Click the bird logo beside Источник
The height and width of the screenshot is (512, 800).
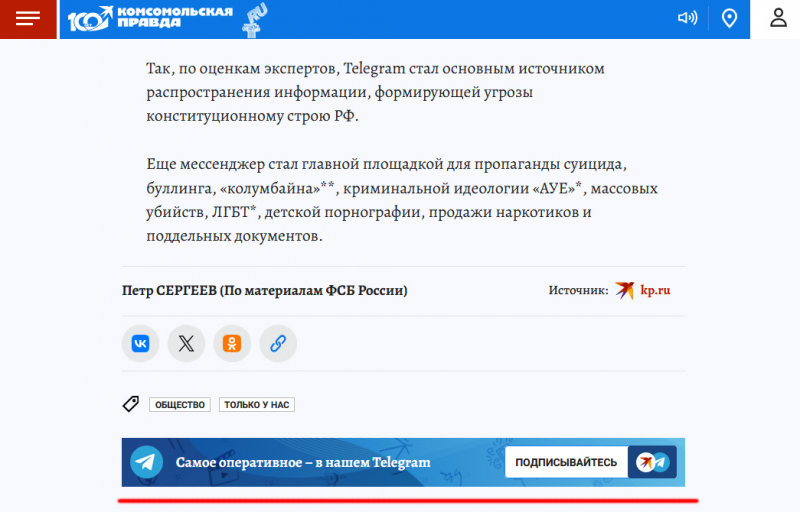(x=625, y=290)
